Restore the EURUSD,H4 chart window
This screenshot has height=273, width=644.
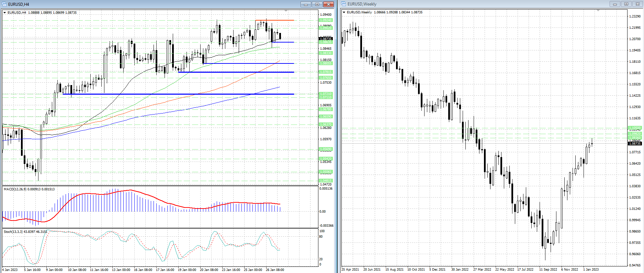coord(317,4)
